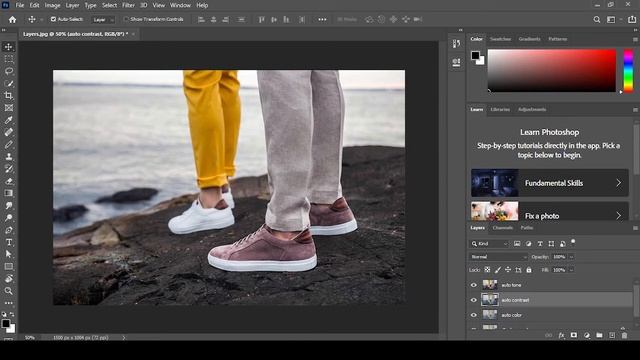Open the Fix a photo tutorial
The height and width of the screenshot is (360, 640).
click(550, 211)
